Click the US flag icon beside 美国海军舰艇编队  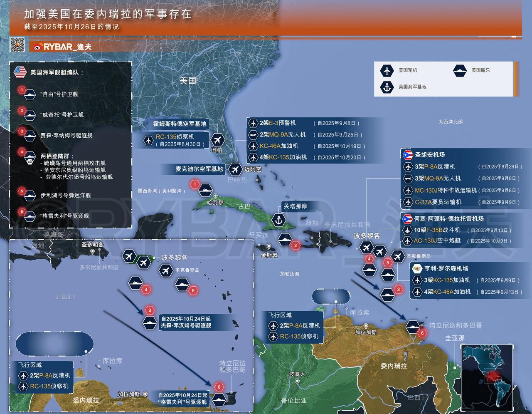[x=20, y=72]
